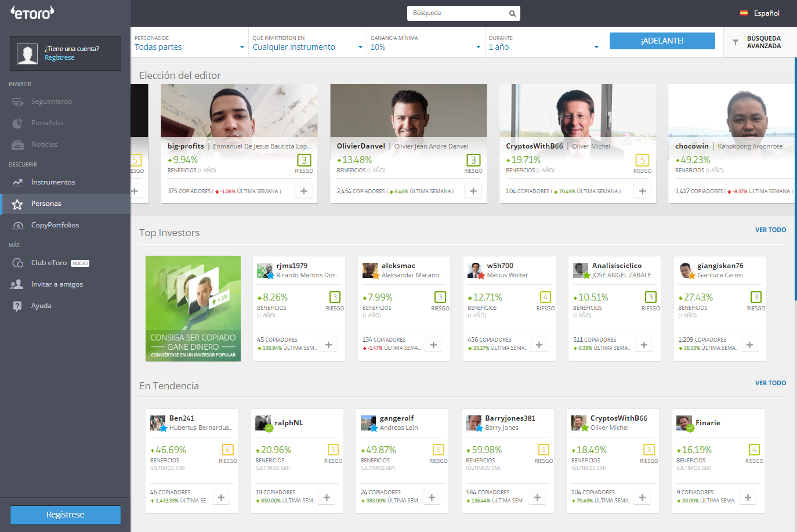Click risk badge 4 on w5h700 card
This screenshot has width=797, height=532.
click(545, 297)
